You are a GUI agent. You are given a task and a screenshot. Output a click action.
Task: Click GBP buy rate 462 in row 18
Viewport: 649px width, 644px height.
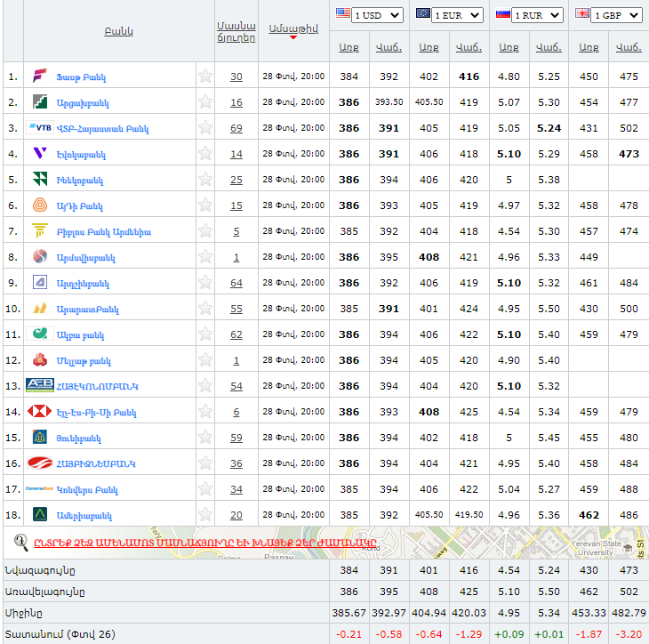589,515
